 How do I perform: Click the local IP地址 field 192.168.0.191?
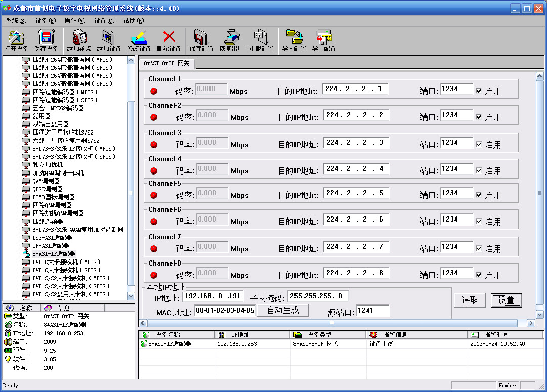click(213, 296)
